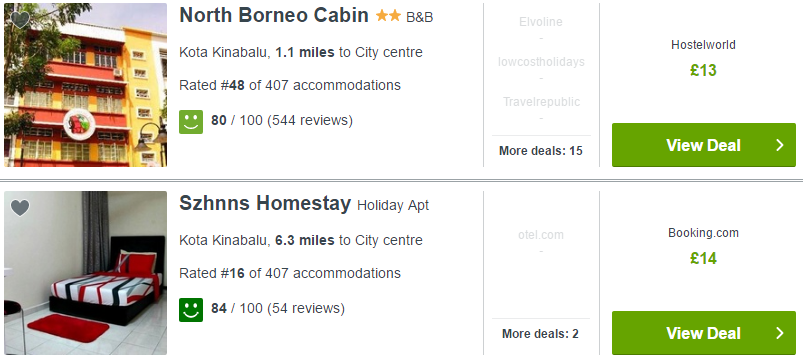803x362 pixels.
Task: Choose the lowcostholidays deal option
Action: pos(541,62)
